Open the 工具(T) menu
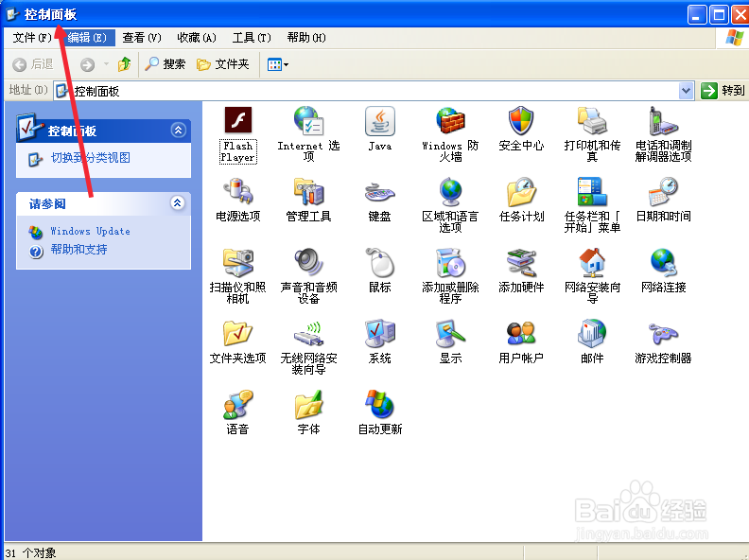Viewport: 749px width, 560px height. click(252, 38)
